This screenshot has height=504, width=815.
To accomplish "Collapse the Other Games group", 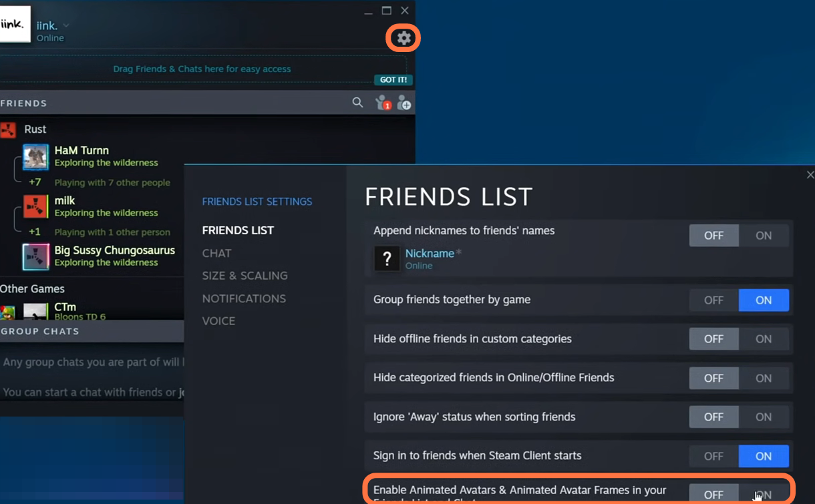I will (32, 289).
